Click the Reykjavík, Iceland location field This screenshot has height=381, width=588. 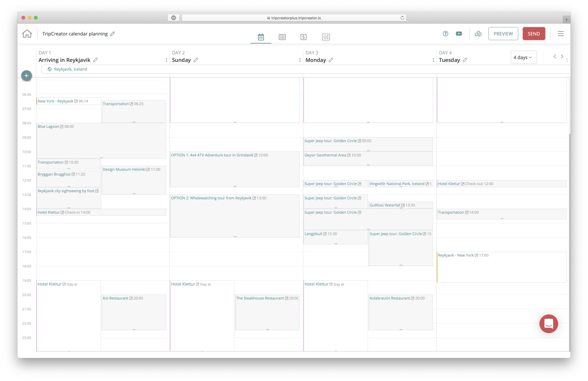[71, 69]
